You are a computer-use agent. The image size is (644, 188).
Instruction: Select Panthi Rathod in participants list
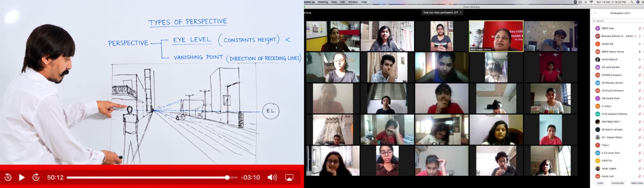(618, 59)
